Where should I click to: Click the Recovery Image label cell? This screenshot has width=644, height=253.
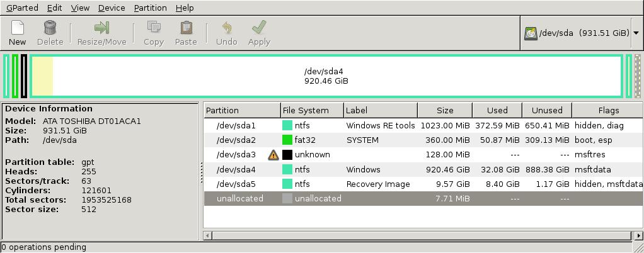pos(378,184)
